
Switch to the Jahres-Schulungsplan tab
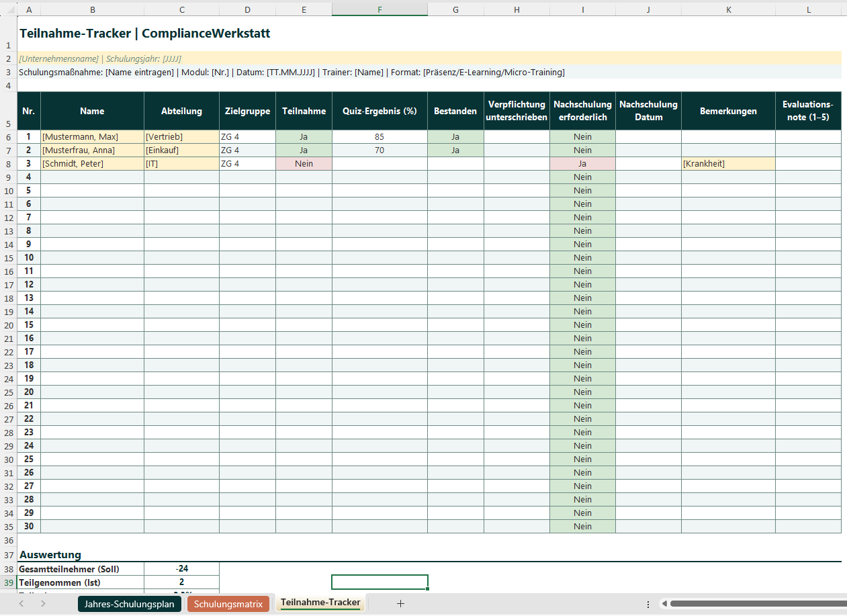tap(129, 603)
